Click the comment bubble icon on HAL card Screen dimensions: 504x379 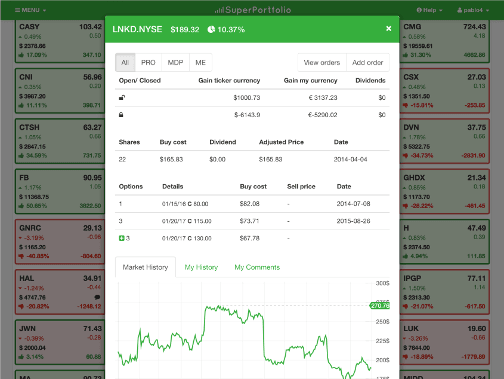pyautogui.click(x=97, y=297)
